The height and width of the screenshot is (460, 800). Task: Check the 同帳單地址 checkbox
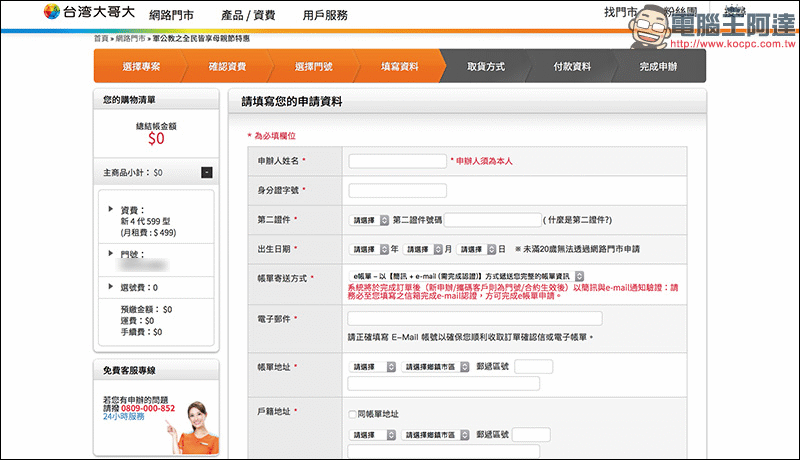pyautogui.click(x=352, y=414)
